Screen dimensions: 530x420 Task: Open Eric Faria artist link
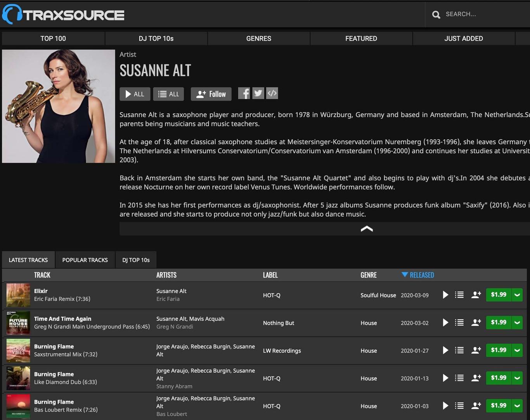click(168, 299)
